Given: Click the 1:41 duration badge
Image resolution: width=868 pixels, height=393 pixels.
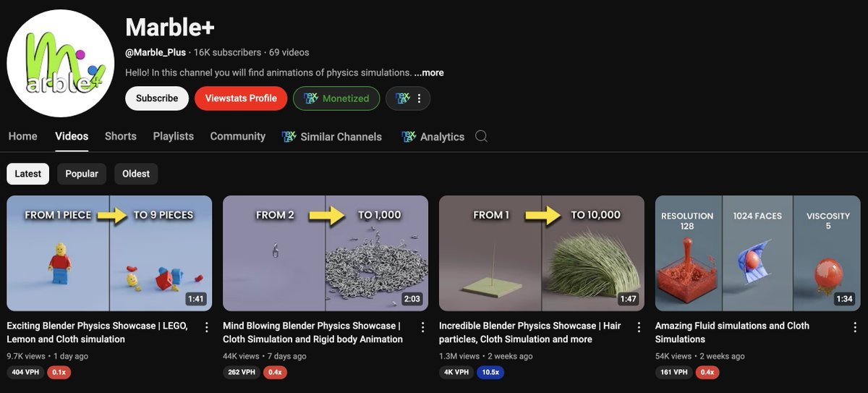Looking at the screenshot, I should (x=196, y=299).
